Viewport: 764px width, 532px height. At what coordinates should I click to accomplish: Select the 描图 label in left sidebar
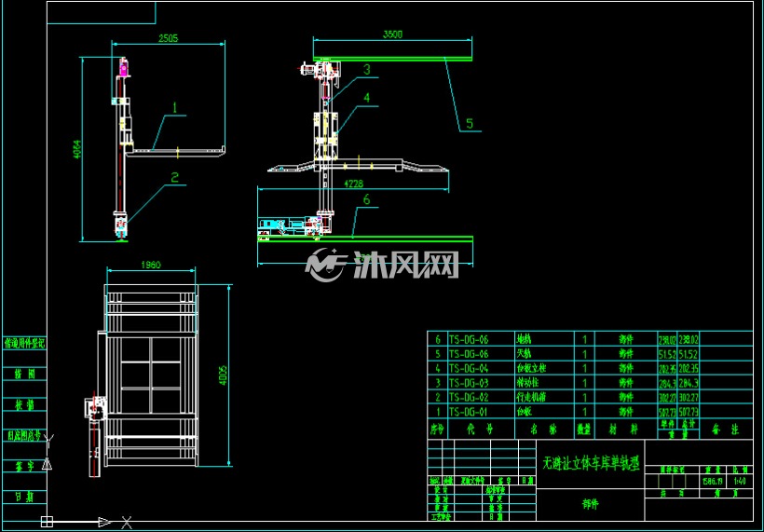coord(25,375)
